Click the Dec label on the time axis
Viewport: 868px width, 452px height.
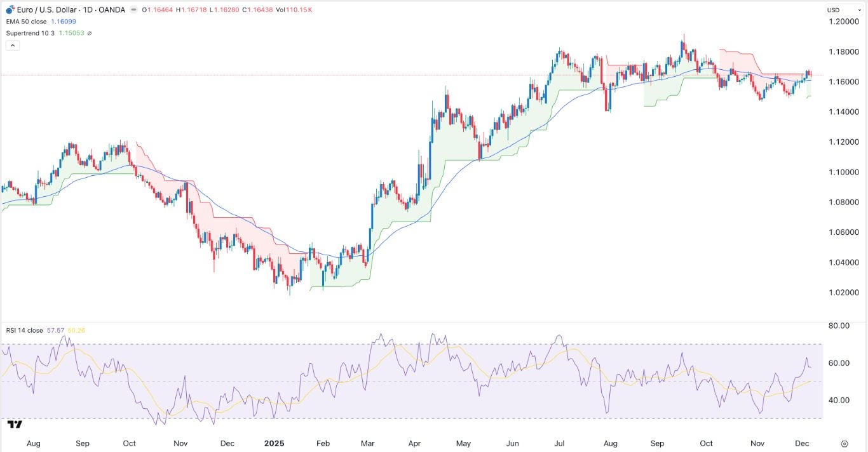coord(803,443)
